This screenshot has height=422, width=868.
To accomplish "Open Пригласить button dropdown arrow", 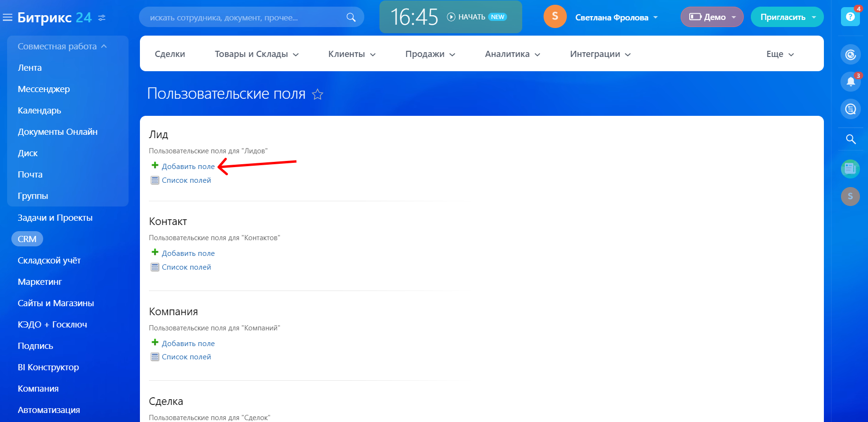I will [x=814, y=17].
